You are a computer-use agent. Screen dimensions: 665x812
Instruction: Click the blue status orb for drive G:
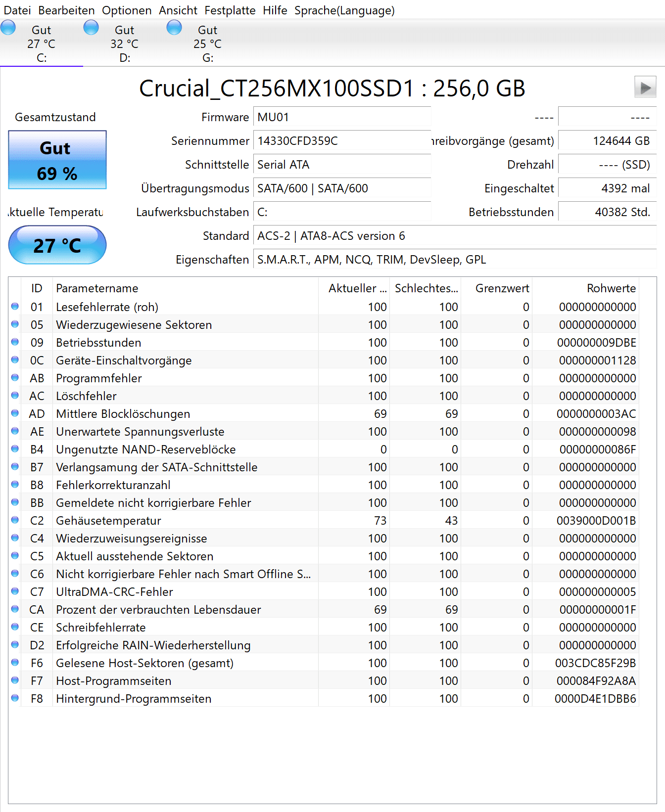tap(174, 28)
